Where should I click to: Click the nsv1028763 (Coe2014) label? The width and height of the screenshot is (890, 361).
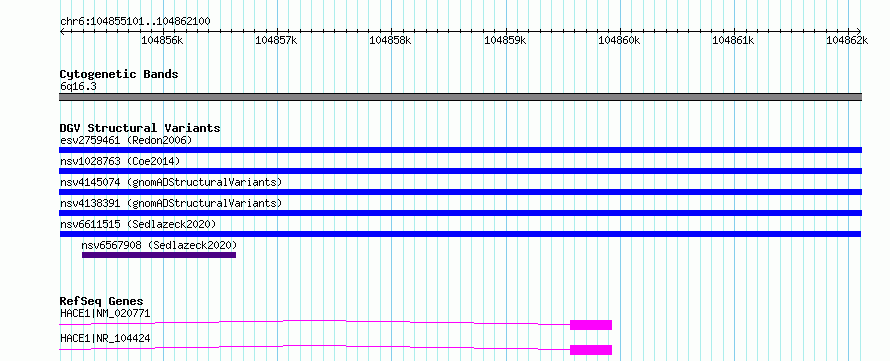[120, 161]
